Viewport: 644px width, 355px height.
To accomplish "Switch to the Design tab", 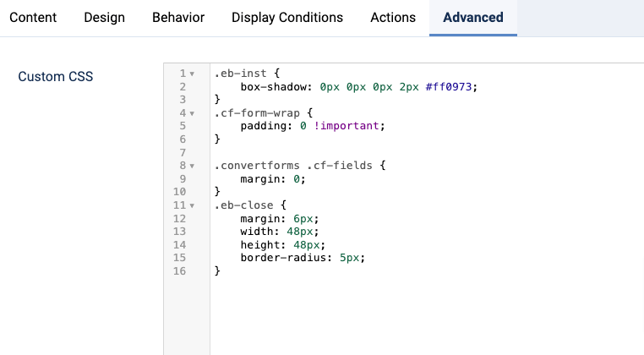I will point(104,18).
